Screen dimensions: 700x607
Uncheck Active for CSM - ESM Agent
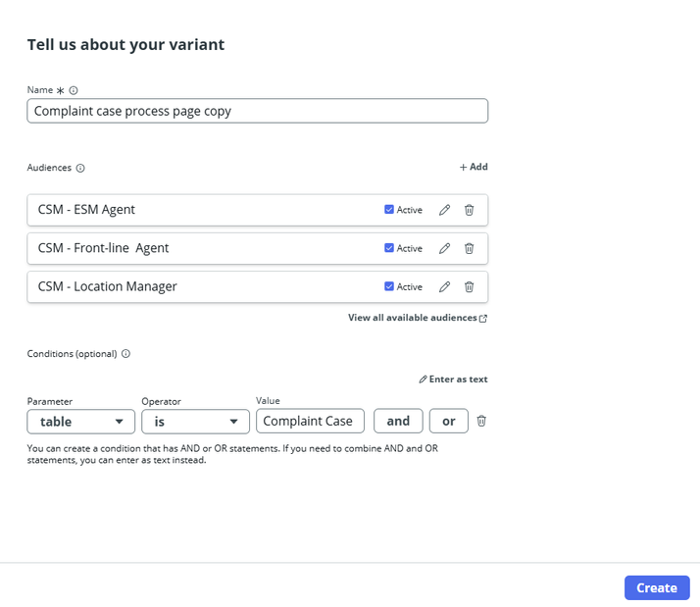click(389, 210)
